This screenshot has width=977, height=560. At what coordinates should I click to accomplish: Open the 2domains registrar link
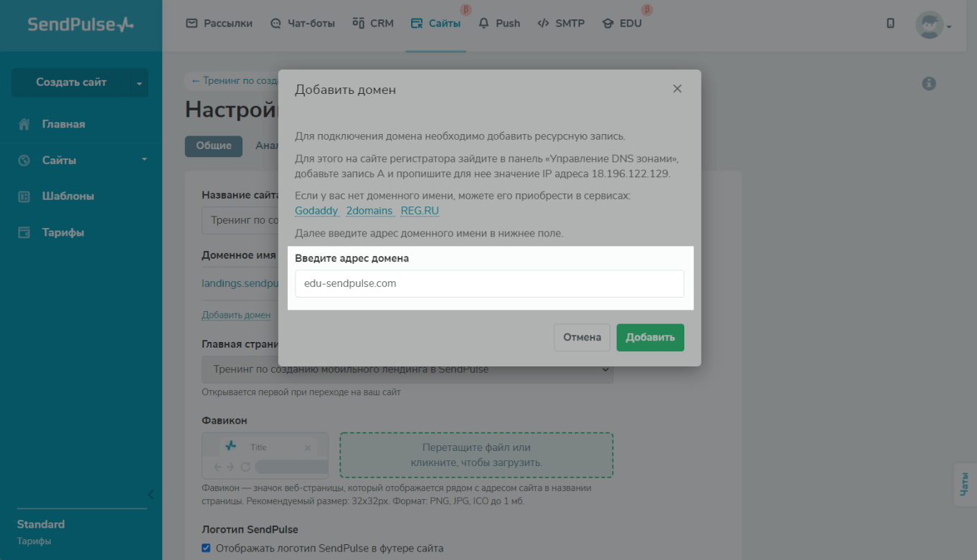point(369,211)
